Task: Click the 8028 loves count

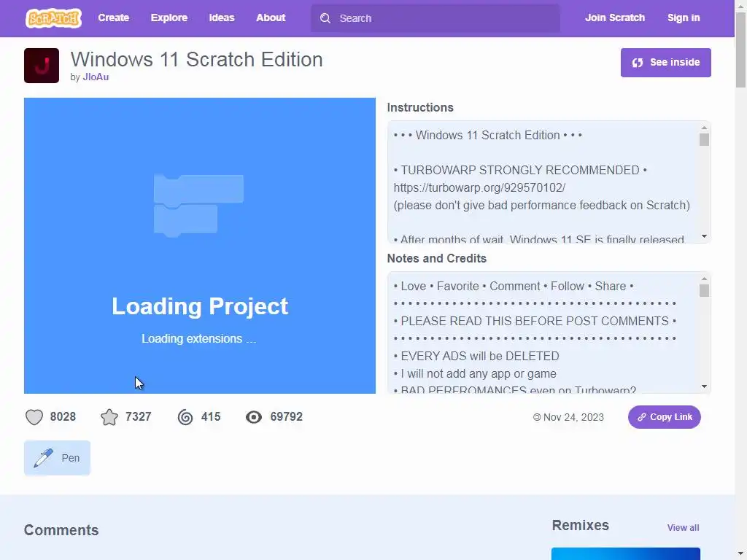Action: tap(63, 416)
